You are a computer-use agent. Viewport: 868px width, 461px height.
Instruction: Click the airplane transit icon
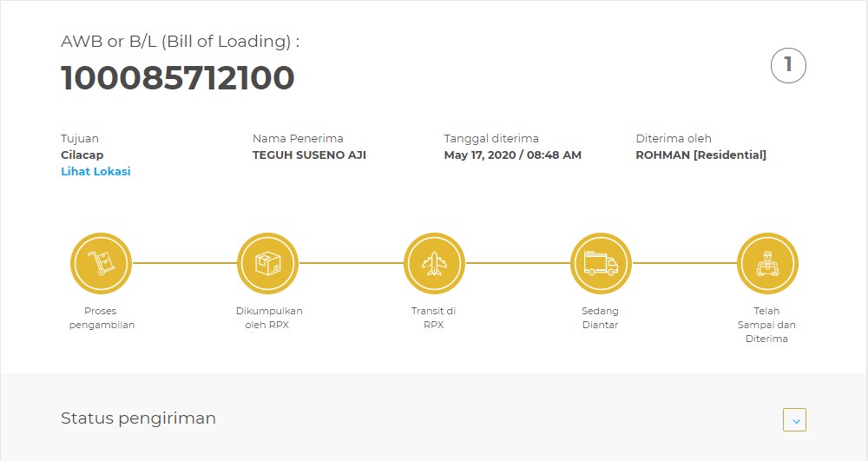434,263
